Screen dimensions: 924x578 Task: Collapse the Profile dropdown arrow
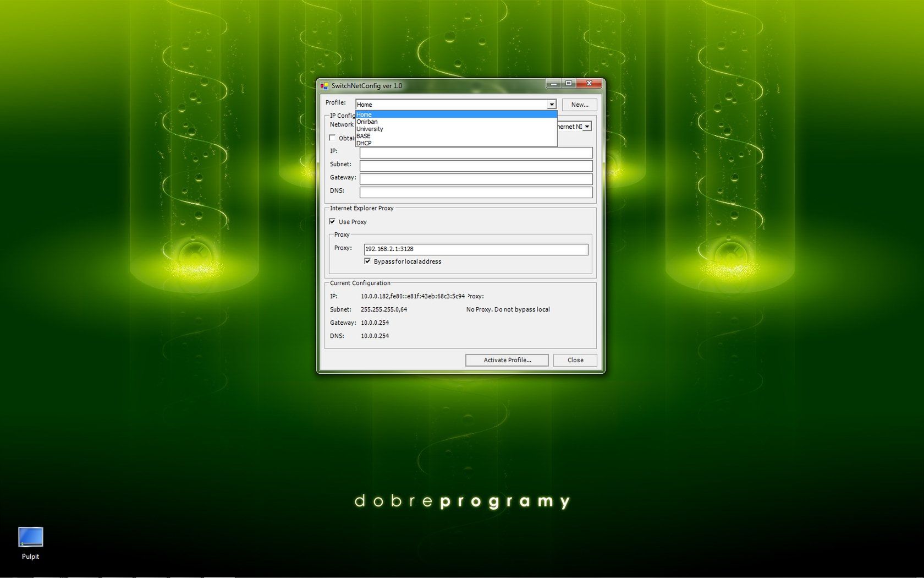tap(552, 105)
